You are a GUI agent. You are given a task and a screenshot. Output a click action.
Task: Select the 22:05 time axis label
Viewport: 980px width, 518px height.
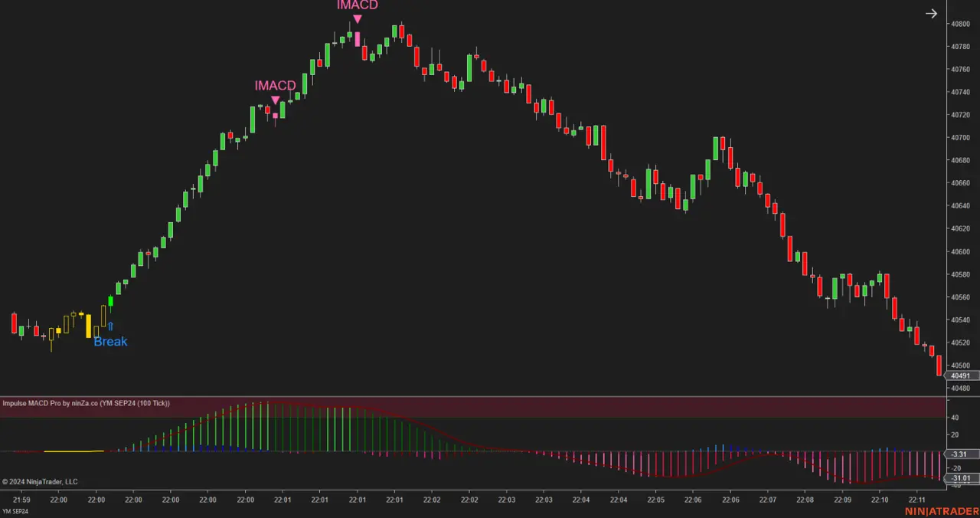click(655, 500)
